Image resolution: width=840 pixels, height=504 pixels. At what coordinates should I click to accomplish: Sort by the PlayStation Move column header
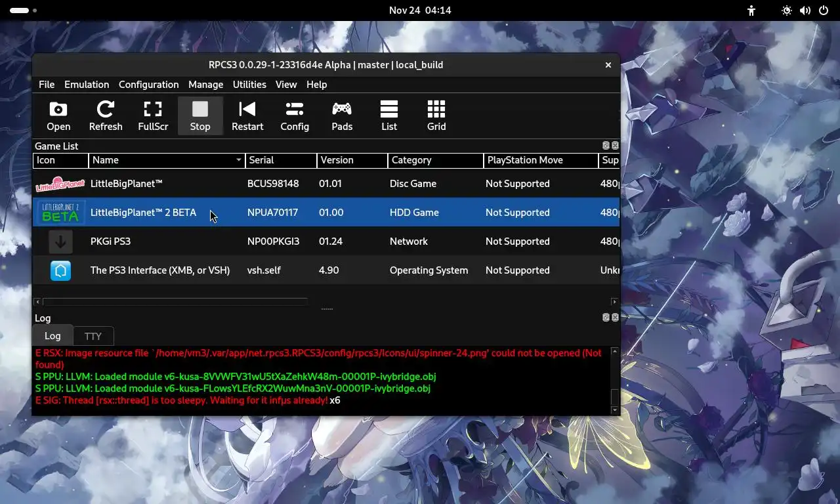[541, 160]
